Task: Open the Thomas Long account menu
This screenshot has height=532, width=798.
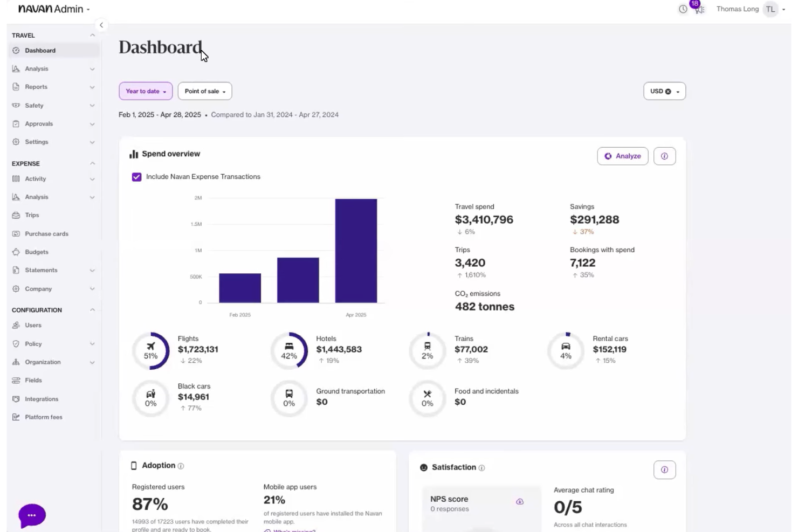Action: pyautogui.click(x=749, y=9)
